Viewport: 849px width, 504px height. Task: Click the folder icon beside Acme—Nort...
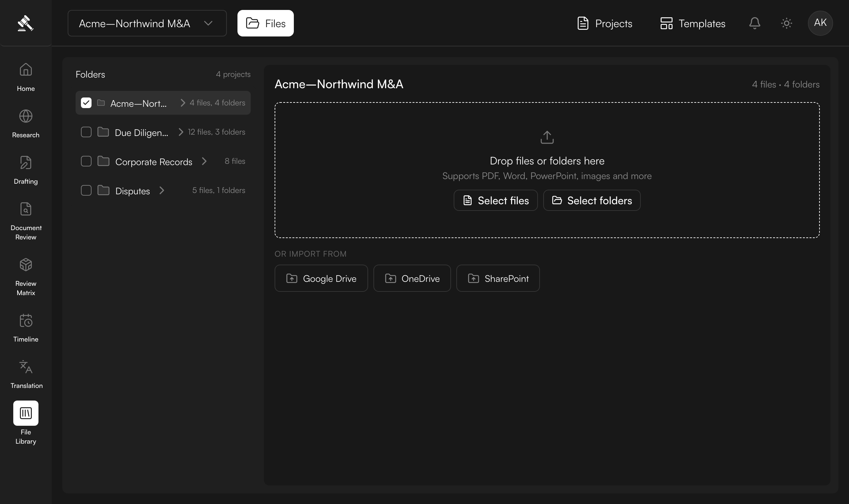pyautogui.click(x=101, y=102)
